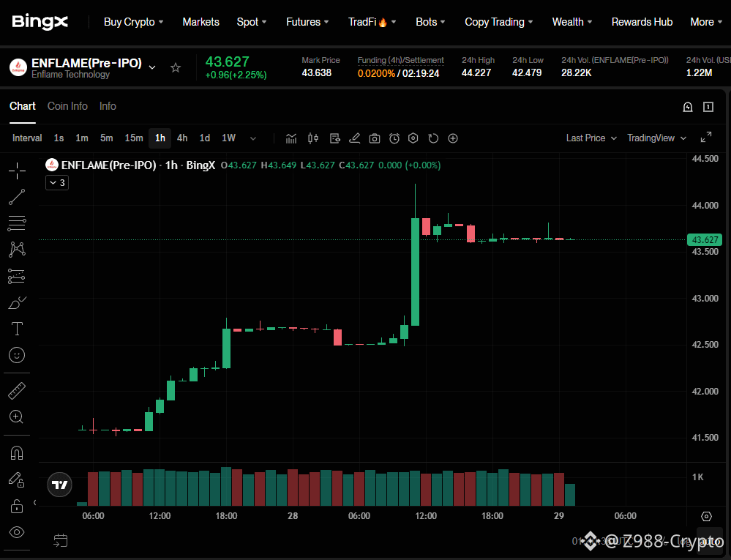Create a price alert with the clock icon
This screenshot has width=731, height=560.
[394, 138]
